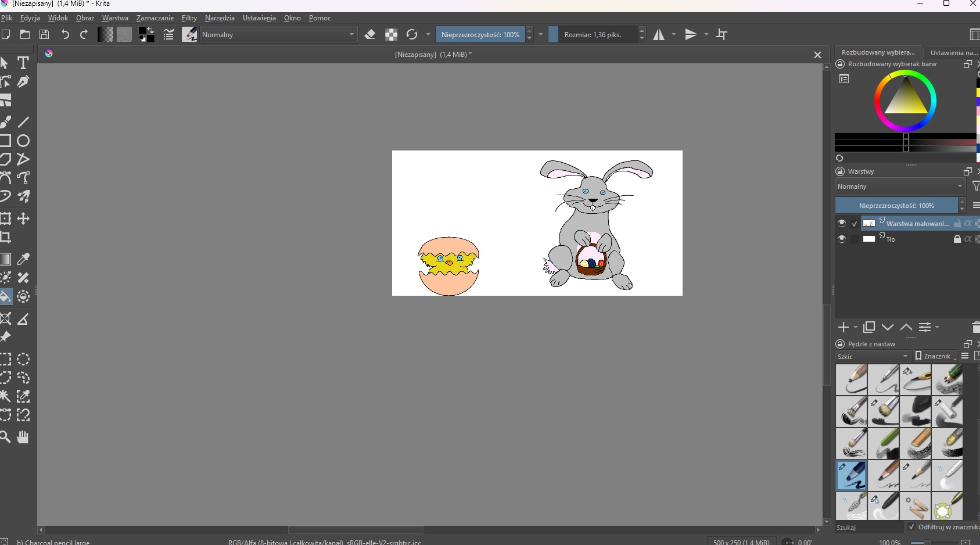Screen dimensions: 980x545
Task: Hide the Warstwa malowania layer
Action: point(841,223)
